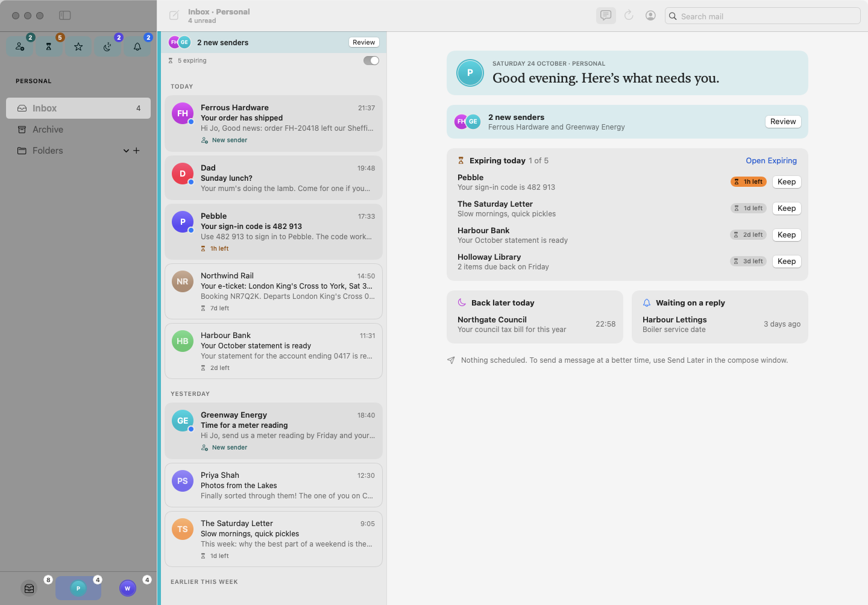Click Review in the 2 new senders card

pyautogui.click(x=783, y=122)
